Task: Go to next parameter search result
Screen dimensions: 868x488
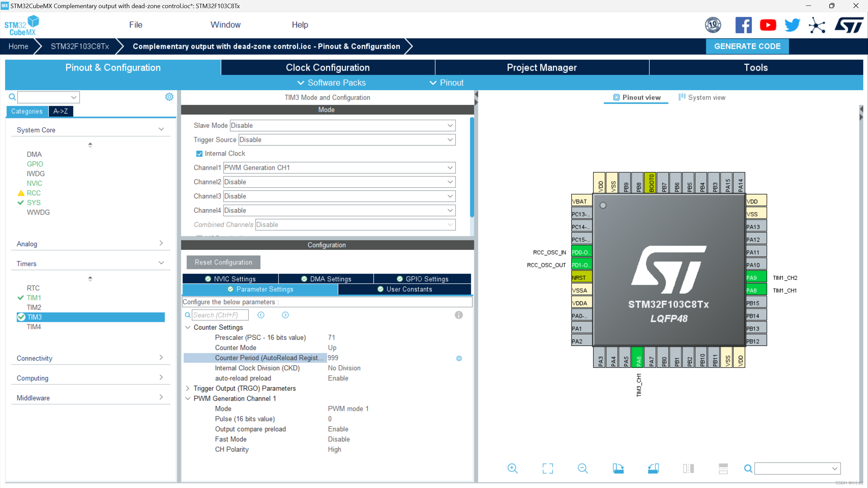Action: 285,315
